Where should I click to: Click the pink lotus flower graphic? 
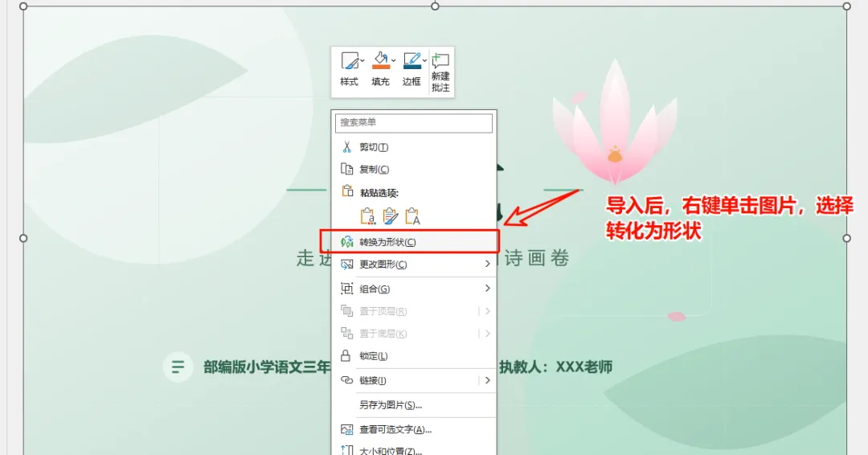point(615,123)
